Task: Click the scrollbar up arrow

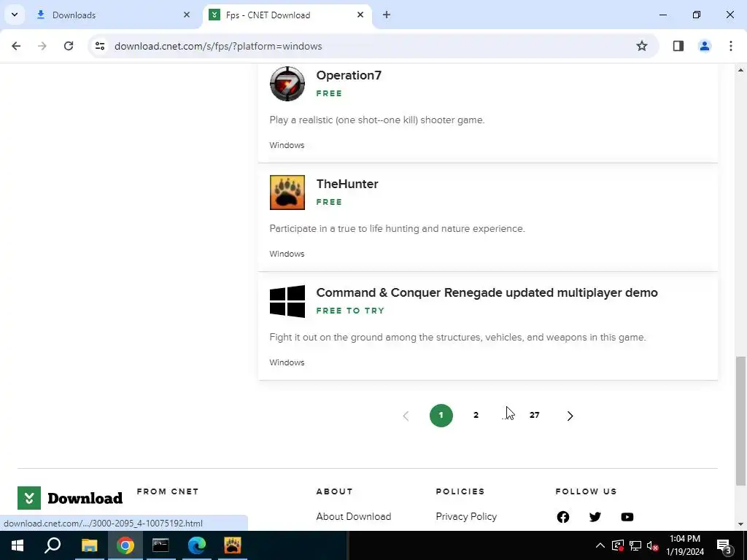Action: 740,70
